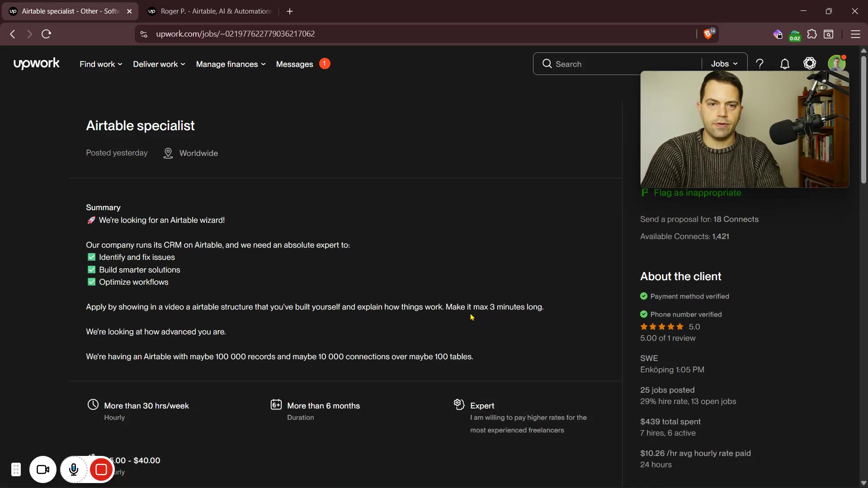Open the browser extensions puzzle icon
The height and width of the screenshot is (488, 868).
812,34
